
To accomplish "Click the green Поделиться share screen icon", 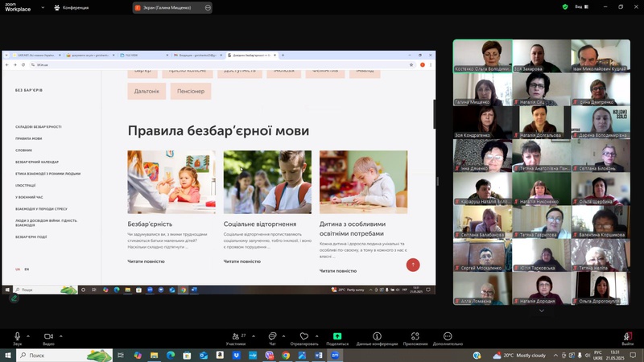I will pyautogui.click(x=337, y=336).
